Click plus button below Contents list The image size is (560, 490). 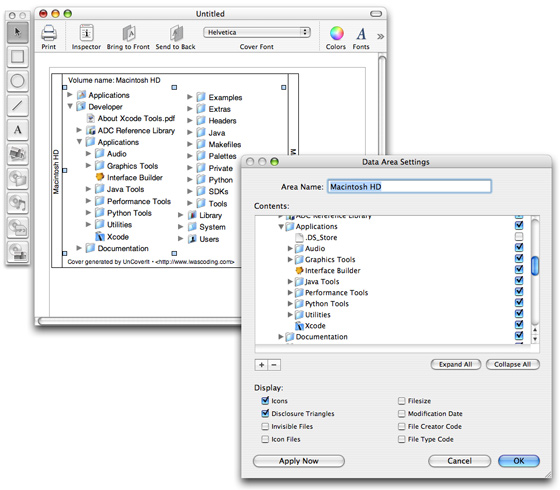click(x=261, y=365)
